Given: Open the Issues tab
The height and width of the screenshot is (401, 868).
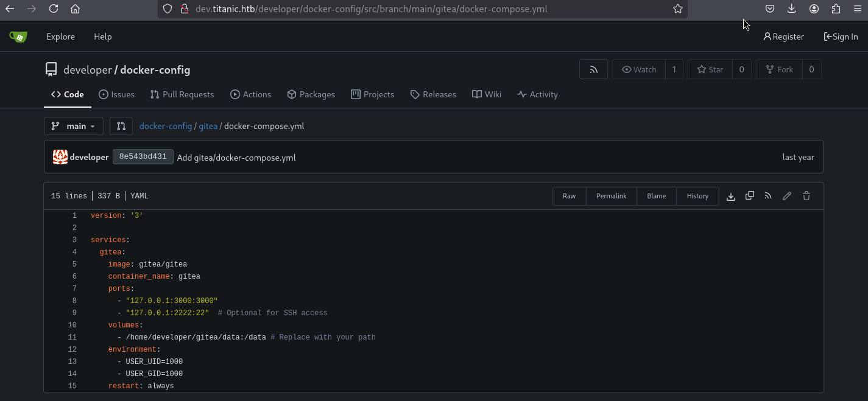Looking at the screenshot, I should tap(116, 94).
